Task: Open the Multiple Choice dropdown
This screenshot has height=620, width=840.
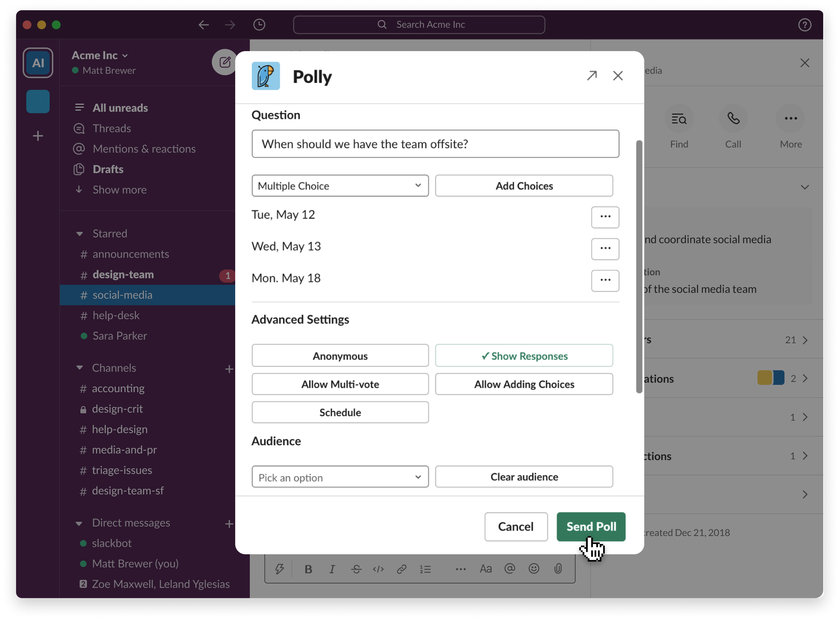Action: [340, 186]
